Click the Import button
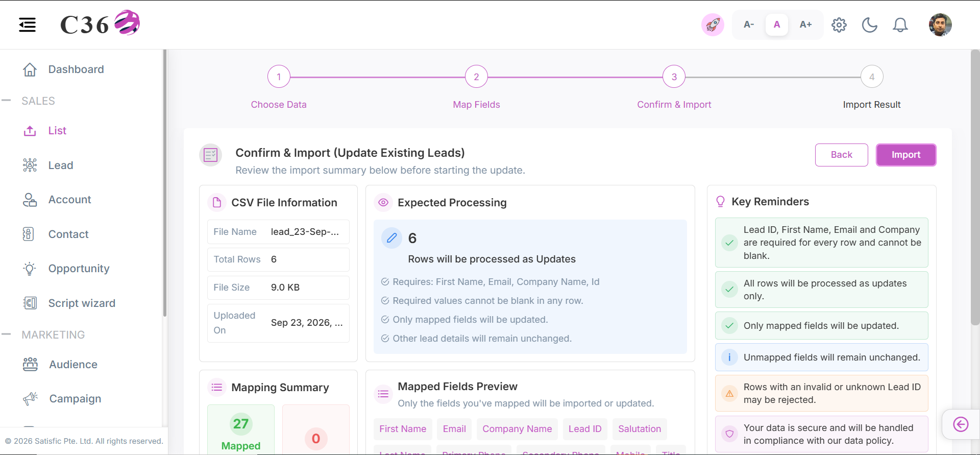Screen dimensions: 980x455 coord(906,155)
